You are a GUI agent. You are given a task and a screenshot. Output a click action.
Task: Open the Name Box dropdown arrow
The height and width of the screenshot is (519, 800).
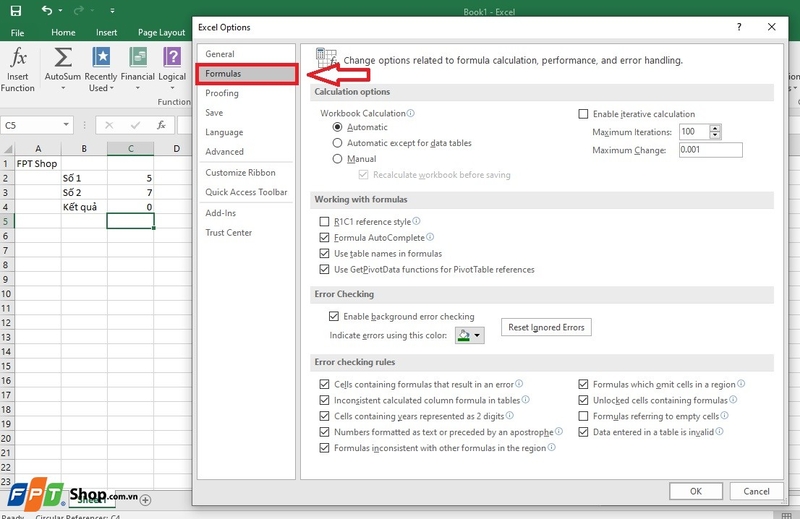[x=66, y=125]
